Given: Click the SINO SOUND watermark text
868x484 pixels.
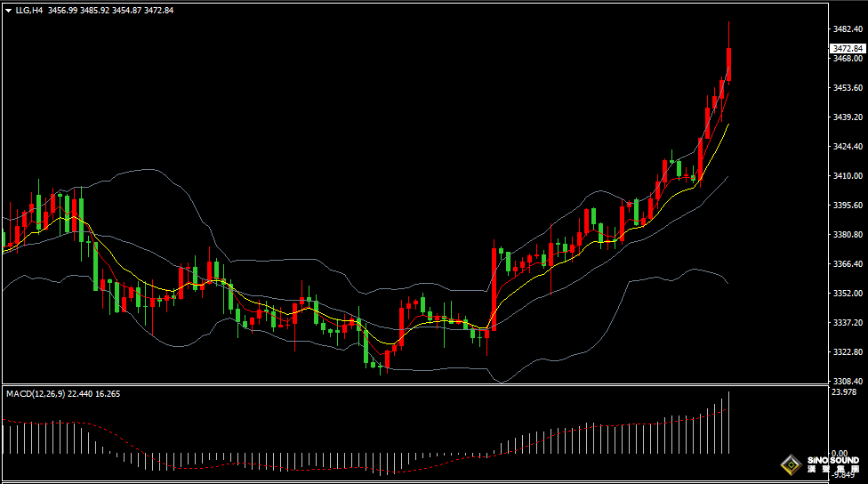Looking at the screenshot, I should pyautogui.click(x=833, y=460).
